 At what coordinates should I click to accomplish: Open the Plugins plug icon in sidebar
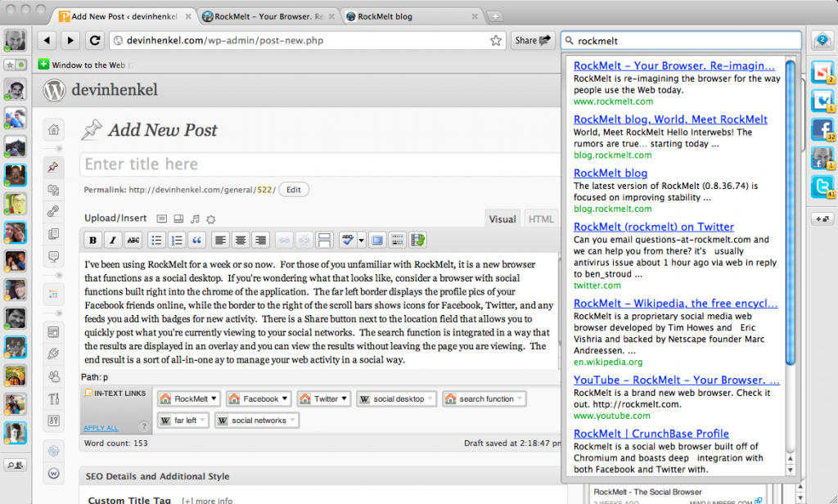point(53,353)
